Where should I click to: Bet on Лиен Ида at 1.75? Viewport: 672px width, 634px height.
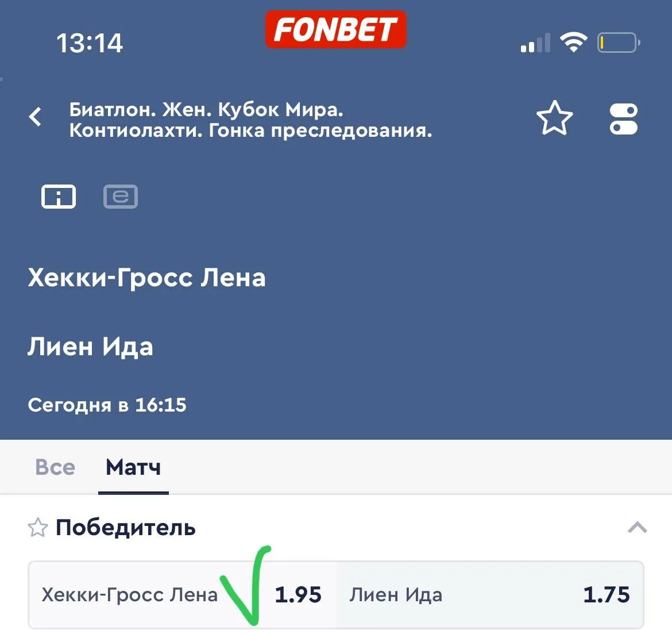pos(490,594)
